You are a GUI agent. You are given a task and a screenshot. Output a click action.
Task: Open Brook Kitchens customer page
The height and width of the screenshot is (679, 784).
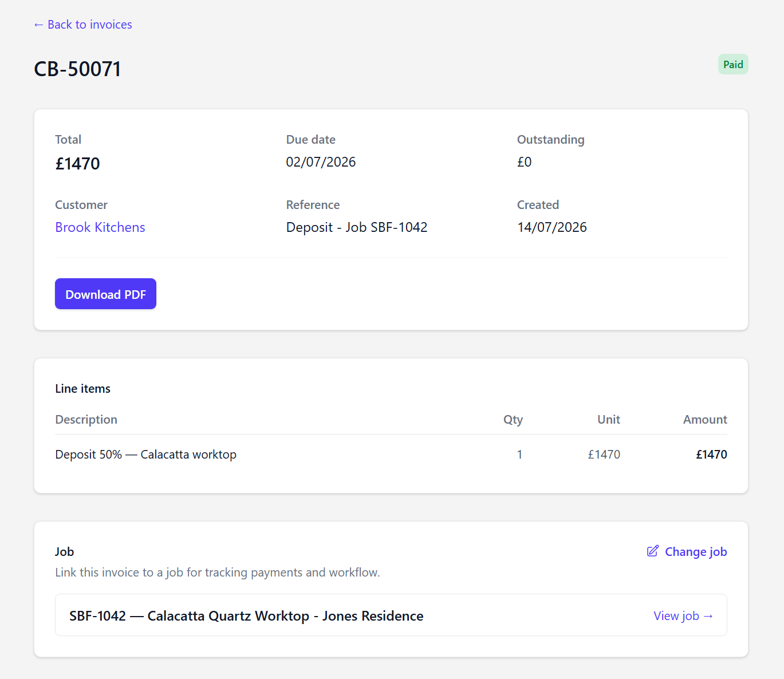click(x=100, y=227)
